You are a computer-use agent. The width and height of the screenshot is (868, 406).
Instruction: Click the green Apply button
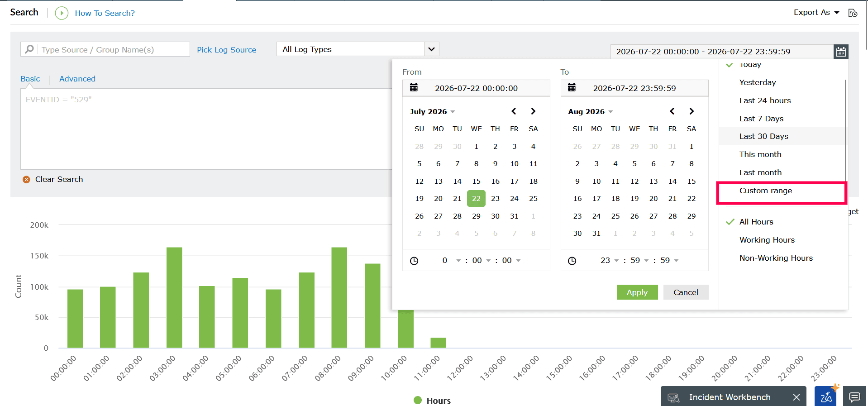click(637, 292)
